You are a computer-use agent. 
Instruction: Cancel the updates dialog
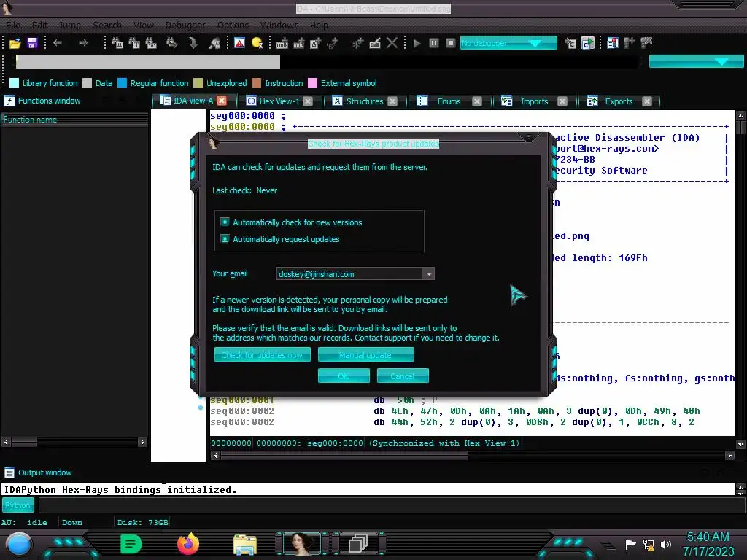[x=403, y=376]
